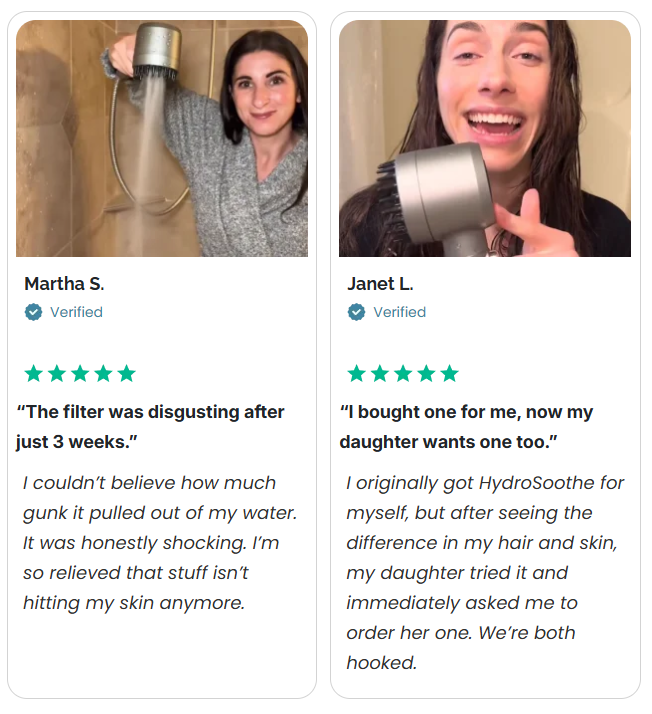Click second star in Janet's rating

tap(380, 373)
